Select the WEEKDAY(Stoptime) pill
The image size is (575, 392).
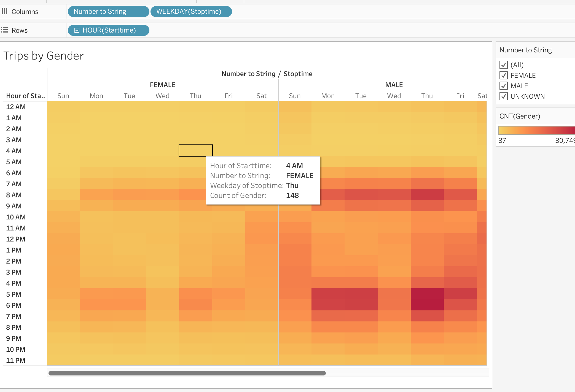(191, 12)
